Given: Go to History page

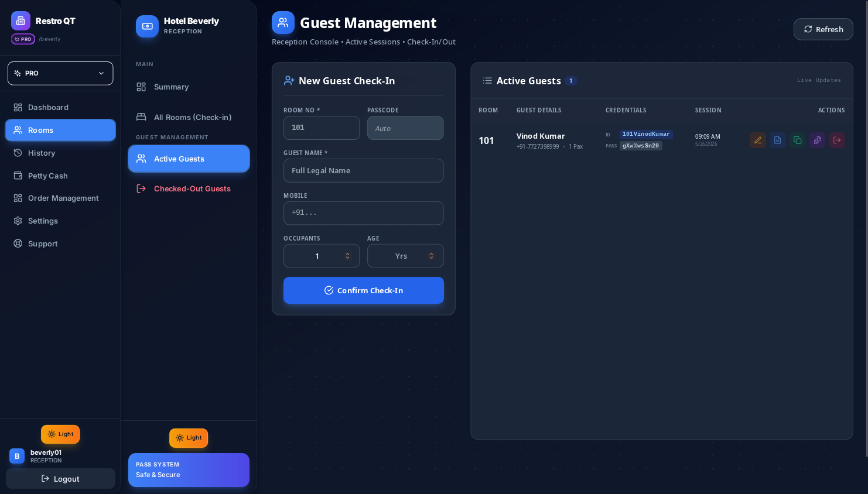Looking at the screenshot, I should [x=60, y=153].
